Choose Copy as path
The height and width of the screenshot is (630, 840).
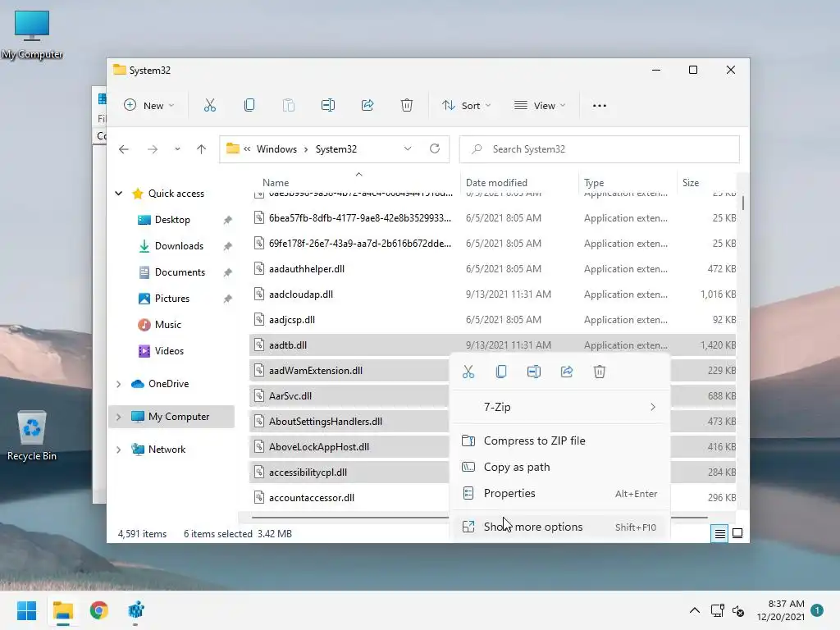[559, 467]
